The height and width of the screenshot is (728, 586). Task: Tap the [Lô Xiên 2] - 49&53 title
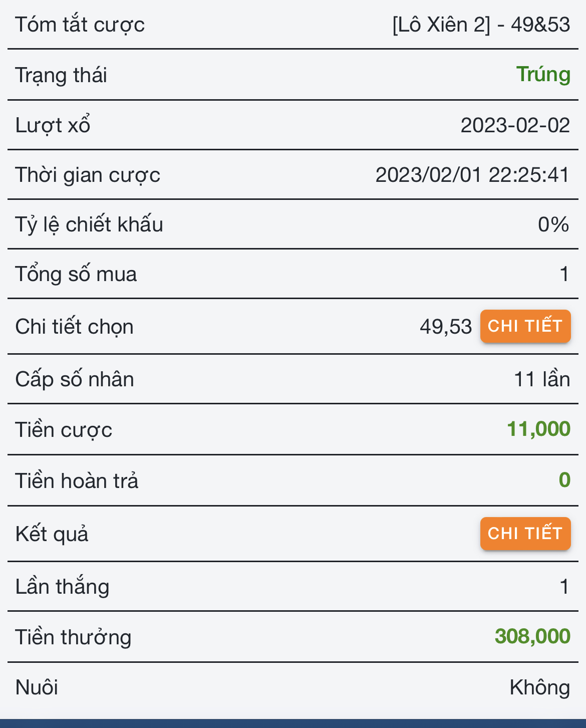click(481, 25)
